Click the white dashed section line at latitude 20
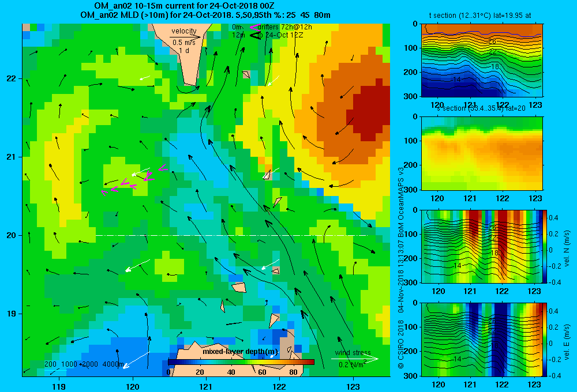This screenshot has width=577, height=392. point(232,235)
